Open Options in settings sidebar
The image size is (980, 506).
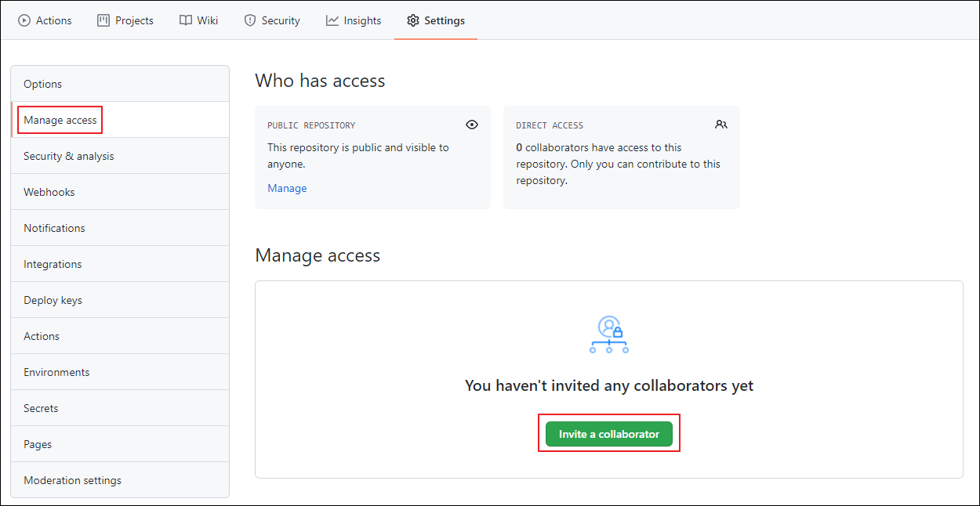(x=120, y=84)
